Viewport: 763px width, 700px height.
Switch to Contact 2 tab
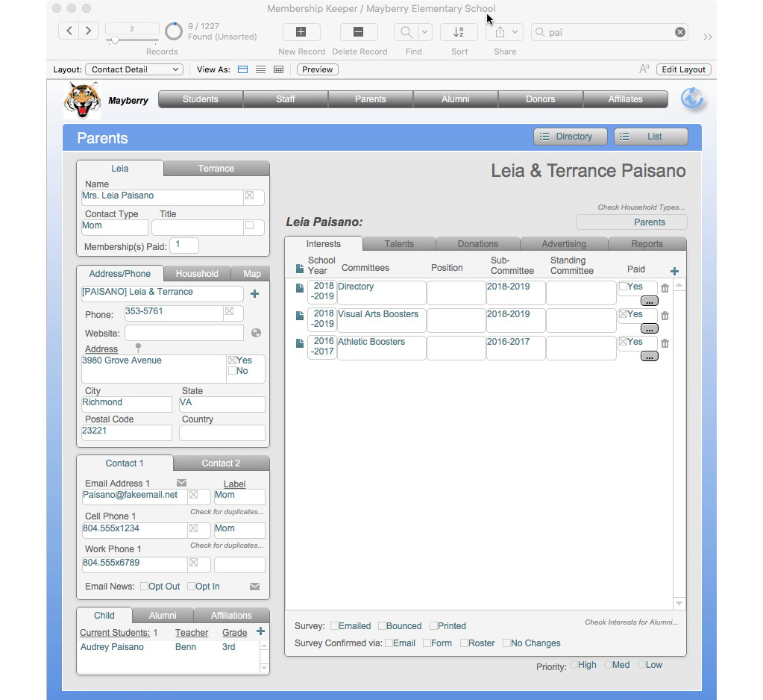pos(221,463)
